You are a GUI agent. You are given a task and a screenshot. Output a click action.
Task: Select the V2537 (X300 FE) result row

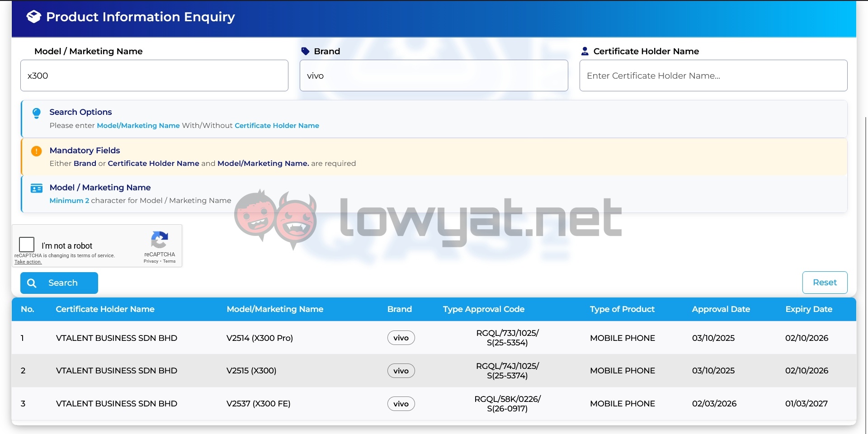click(x=258, y=403)
